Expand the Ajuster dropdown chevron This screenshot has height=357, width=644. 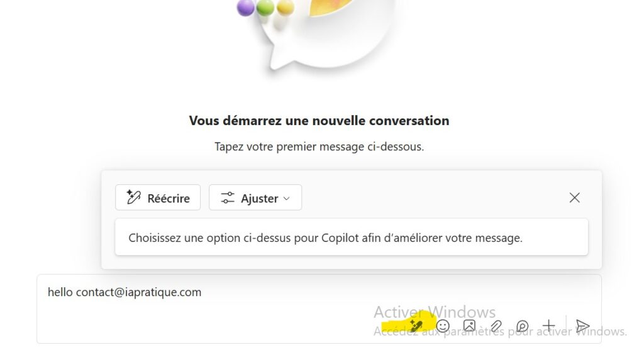287,199
